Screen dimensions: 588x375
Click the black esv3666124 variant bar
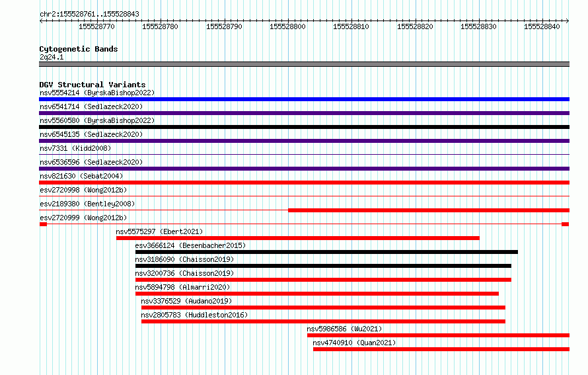326,252
